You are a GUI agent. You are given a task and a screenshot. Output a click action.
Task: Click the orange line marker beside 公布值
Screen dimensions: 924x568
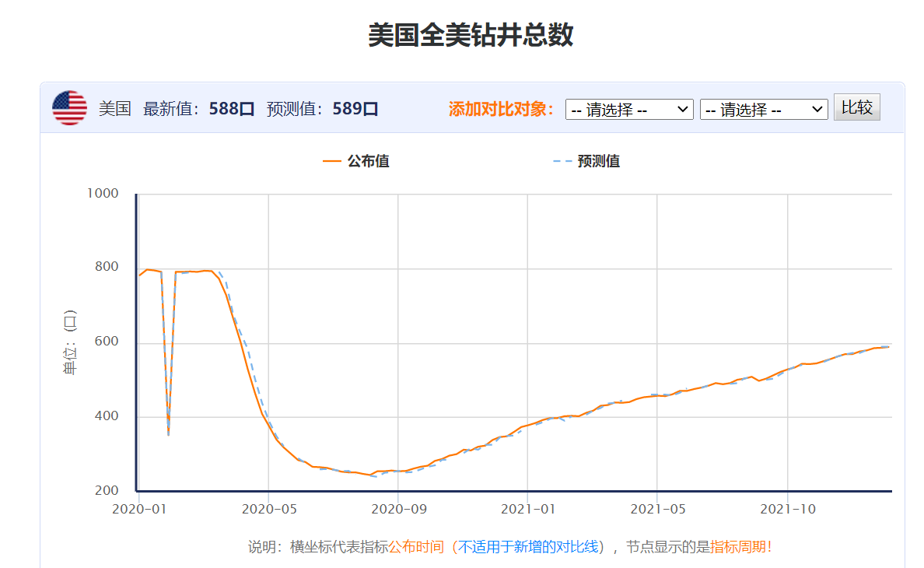332,161
